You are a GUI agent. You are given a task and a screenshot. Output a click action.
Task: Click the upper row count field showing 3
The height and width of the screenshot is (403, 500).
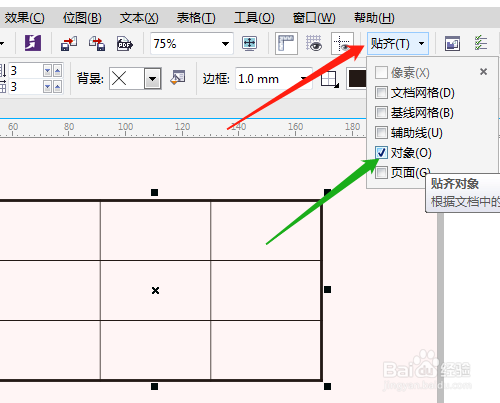click(x=25, y=71)
